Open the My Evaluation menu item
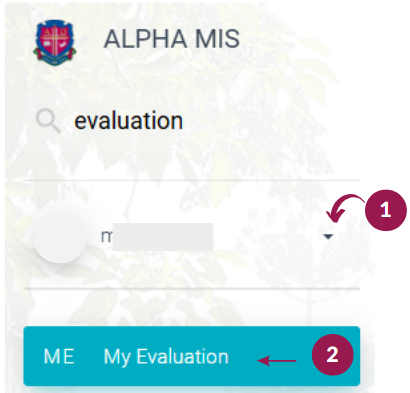 coord(166,357)
